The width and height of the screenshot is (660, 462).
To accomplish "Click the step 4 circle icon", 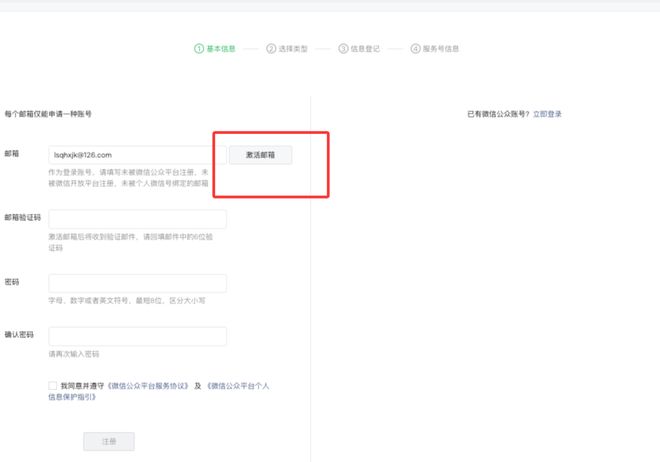I will (x=415, y=48).
